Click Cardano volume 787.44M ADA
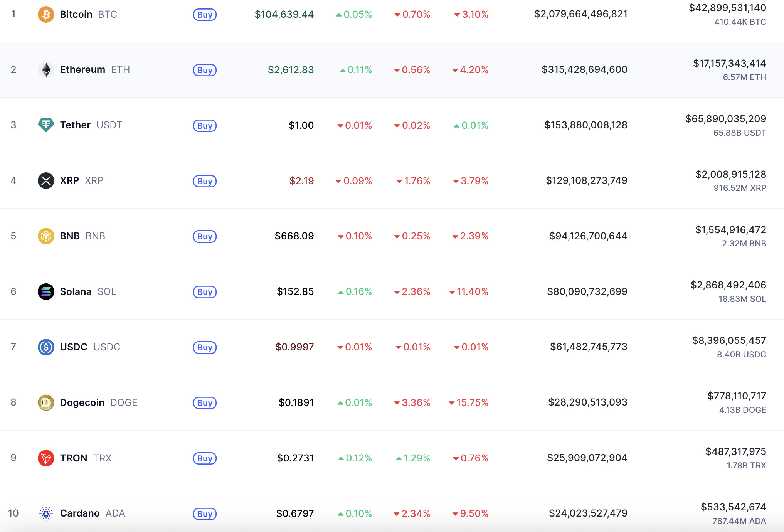The width and height of the screenshot is (784, 532). (739, 521)
